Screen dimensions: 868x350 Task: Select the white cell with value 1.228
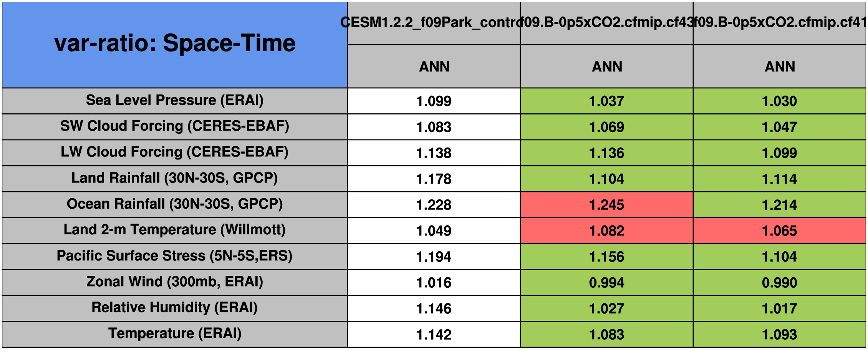tap(434, 204)
